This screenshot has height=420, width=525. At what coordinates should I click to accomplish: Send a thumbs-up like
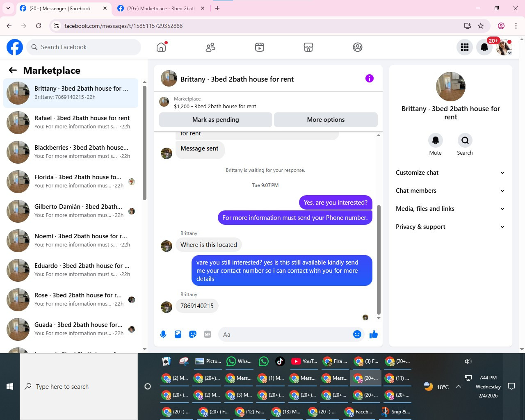click(x=374, y=334)
